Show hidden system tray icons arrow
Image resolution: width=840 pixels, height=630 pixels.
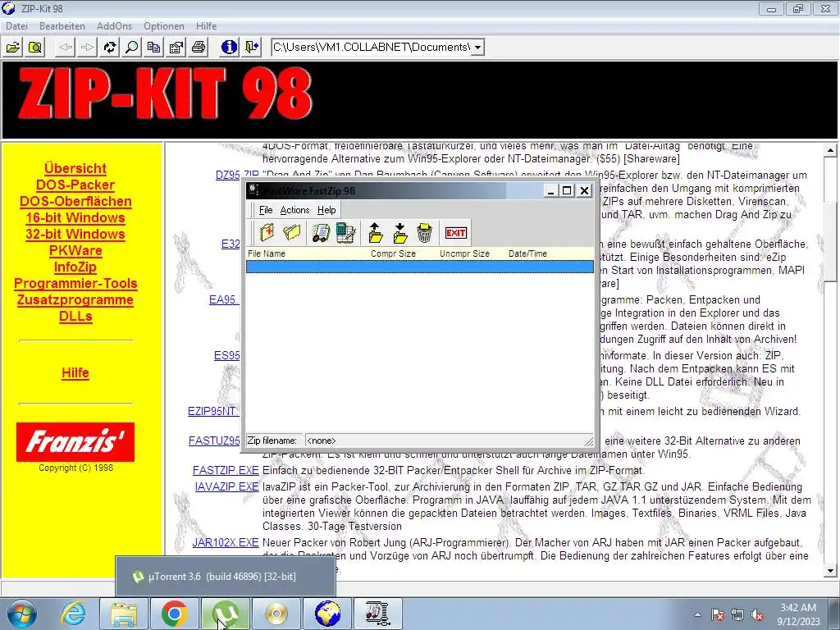coord(697,614)
